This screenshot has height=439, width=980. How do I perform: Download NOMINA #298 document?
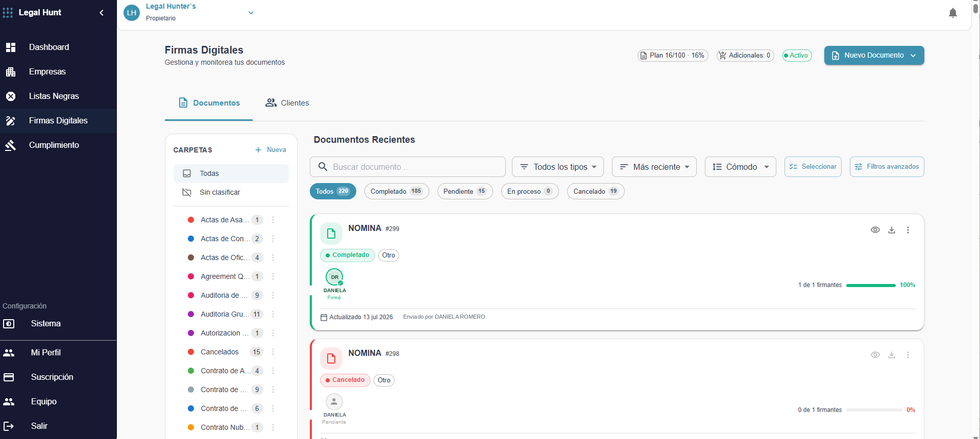tap(891, 355)
